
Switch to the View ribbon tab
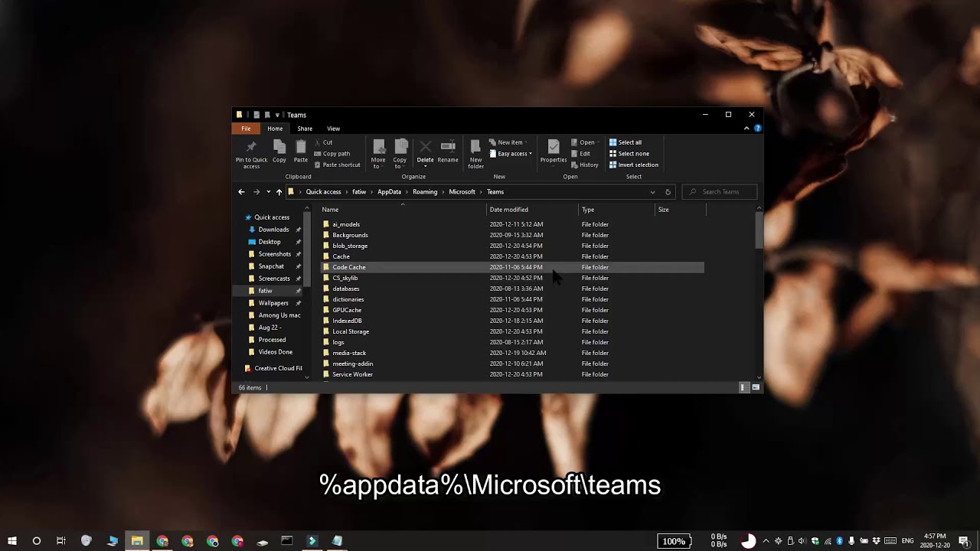333,129
